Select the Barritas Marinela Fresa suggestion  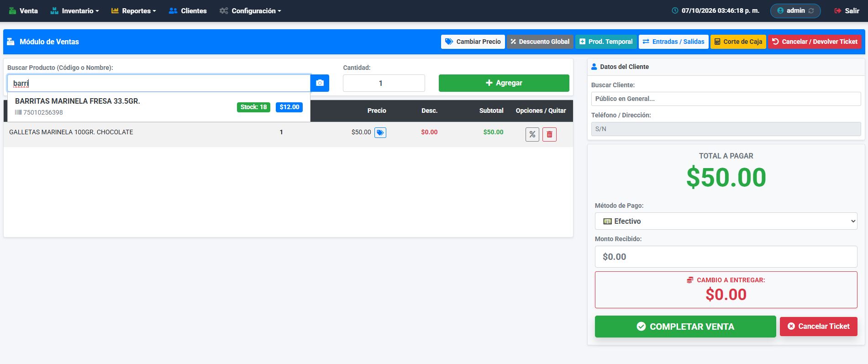[x=159, y=106]
